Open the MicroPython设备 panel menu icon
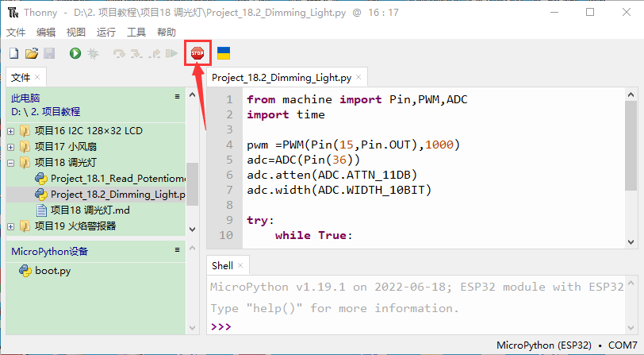This screenshot has height=355, width=644. [x=178, y=250]
